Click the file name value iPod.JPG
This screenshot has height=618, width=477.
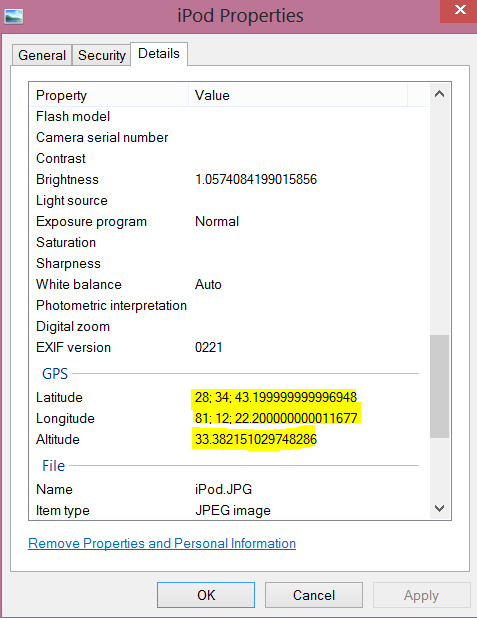224,490
